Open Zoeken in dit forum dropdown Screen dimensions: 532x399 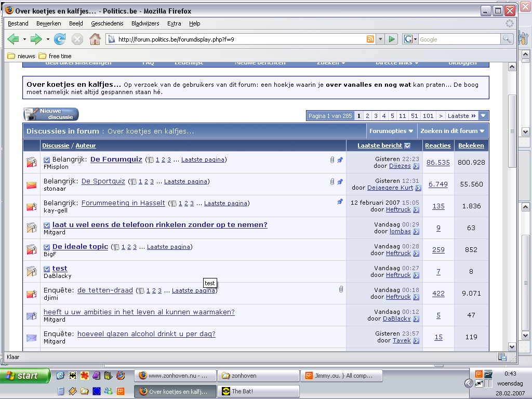click(x=452, y=131)
